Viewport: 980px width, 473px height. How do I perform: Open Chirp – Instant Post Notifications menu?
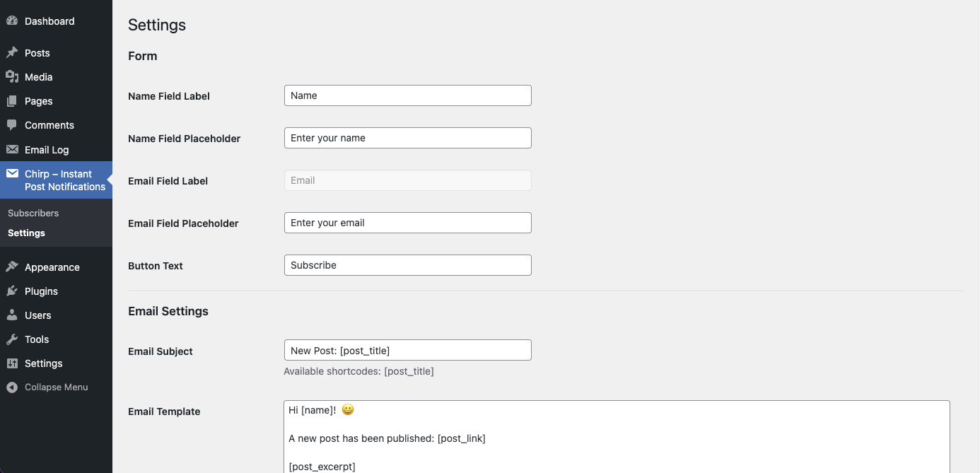coord(64,180)
